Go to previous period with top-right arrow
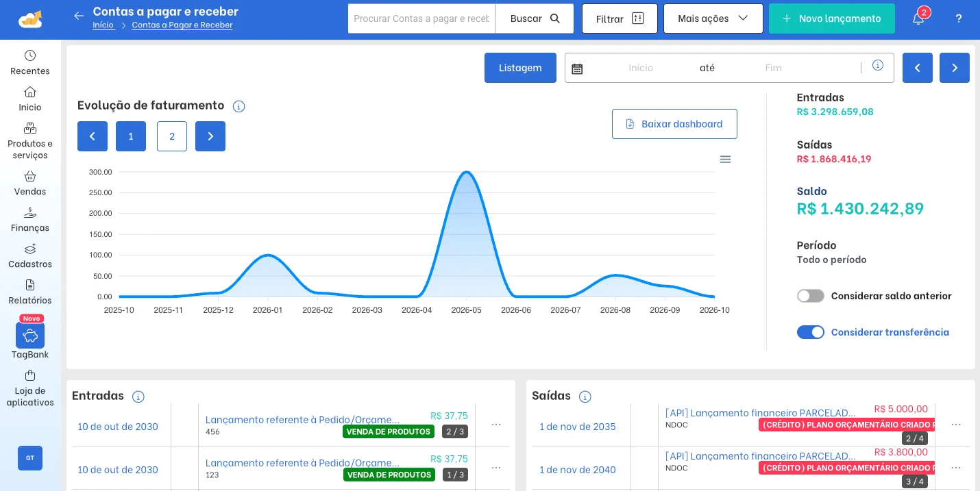The width and height of the screenshot is (980, 491). 918,68
